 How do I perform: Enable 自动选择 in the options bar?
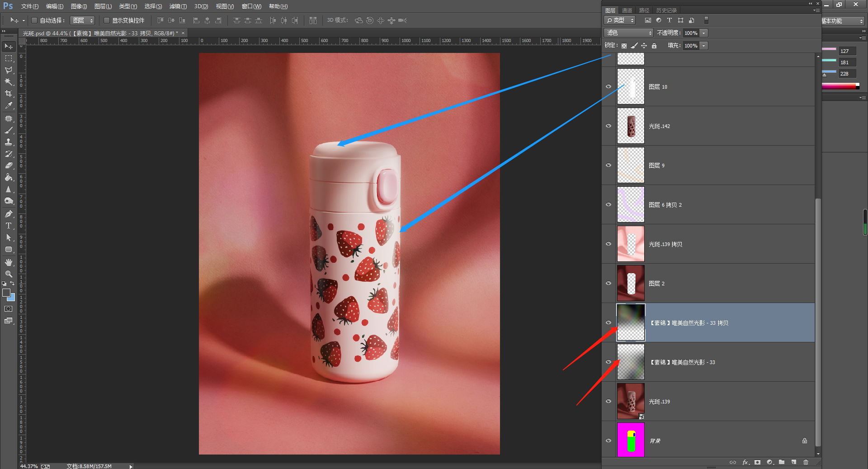(x=34, y=20)
